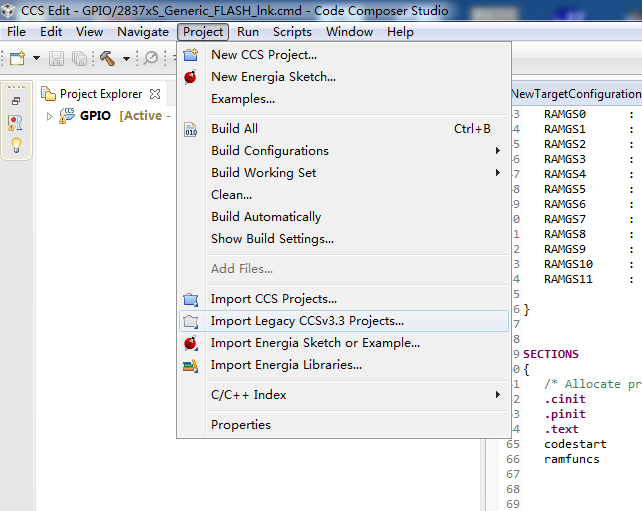This screenshot has width=642, height=511.
Task: Click the ramfuncs line in editor
Action: click(572, 459)
